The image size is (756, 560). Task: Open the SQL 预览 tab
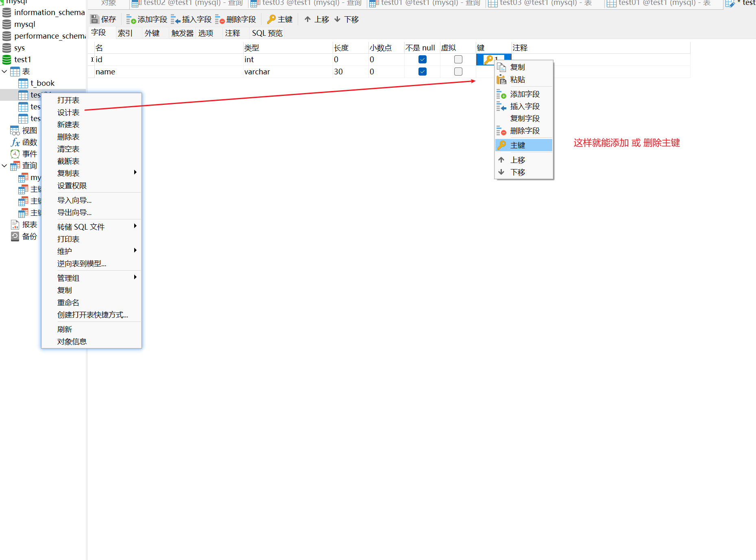click(267, 33)
